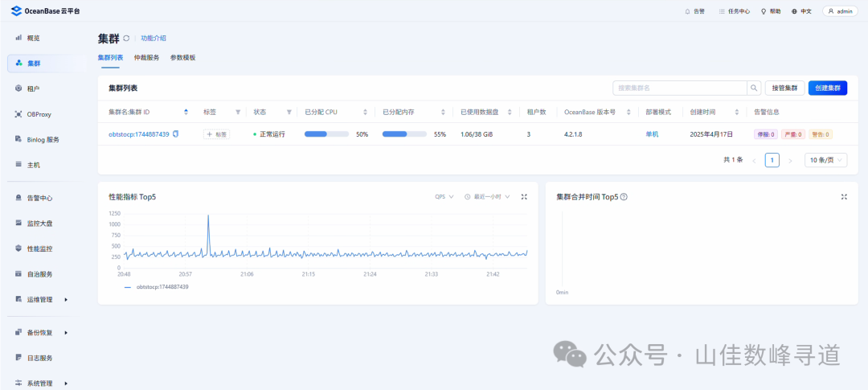Open the 10 条/页 page size dropdown

click(x=826, y=161)
